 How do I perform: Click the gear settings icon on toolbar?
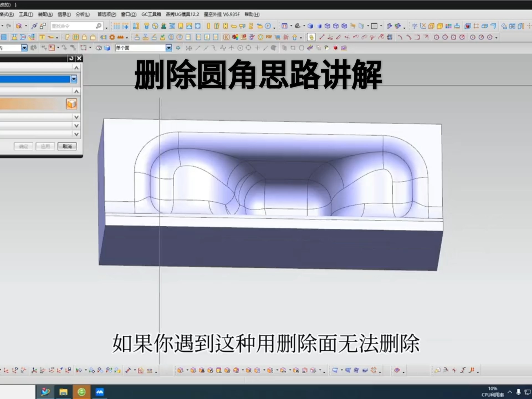112,37
